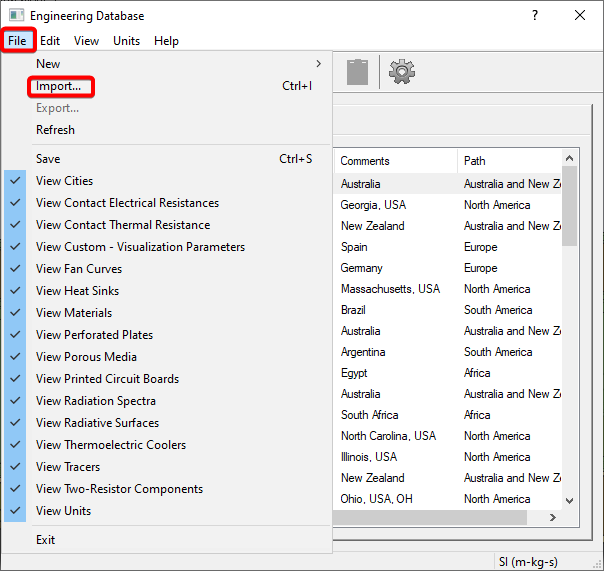Select the Argentina row
Image resolution: width=604 pixels, height=571 pixels.
pos(448,352)
